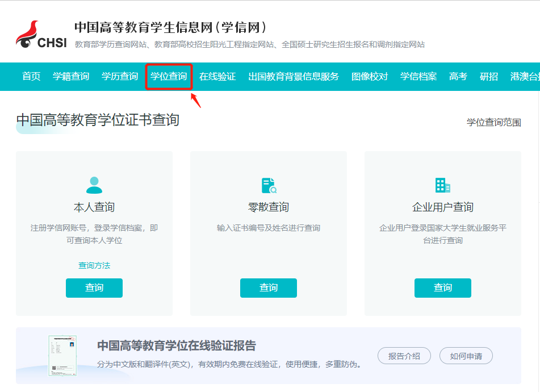
Task: Go to the 高考 section
Action: click(x=458, y=76)
